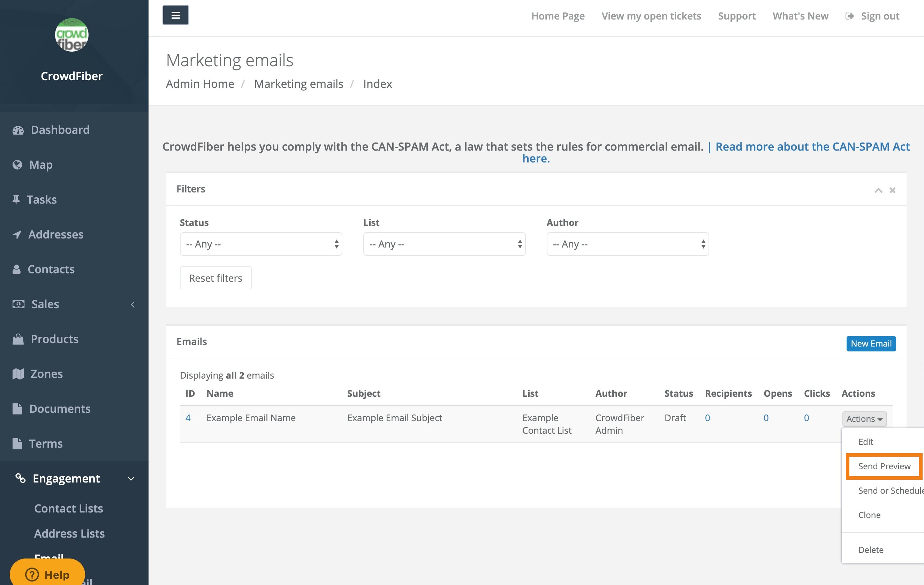The height and width of the screenshot is (585, 924).
Task: Click the hamburger menu toggle button
Action: pyautogui.click(x=175, y=15)
